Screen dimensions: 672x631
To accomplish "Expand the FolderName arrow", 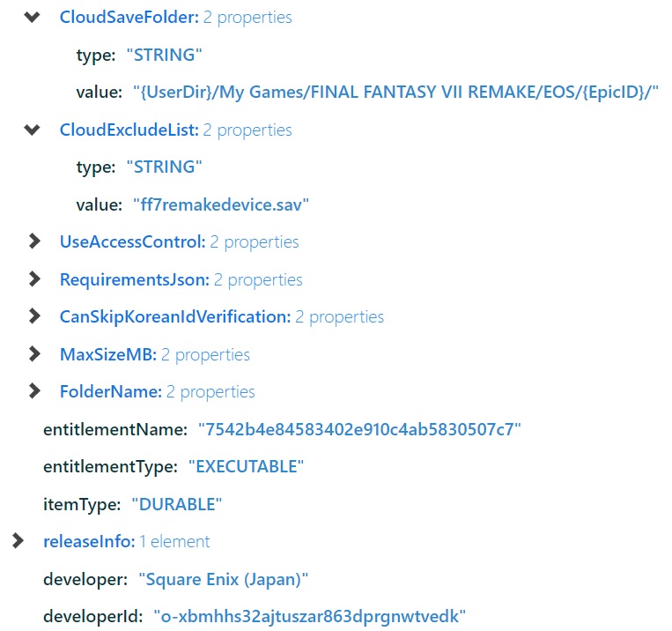I will tap(34, 391).
